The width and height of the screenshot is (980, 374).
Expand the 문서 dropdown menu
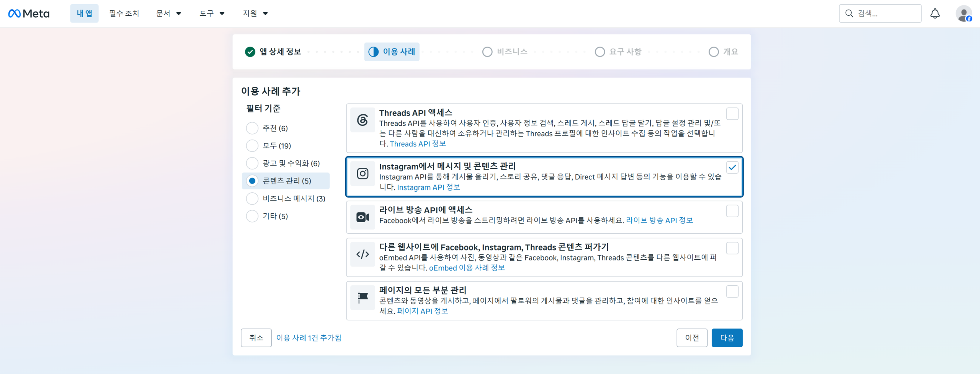168,13
